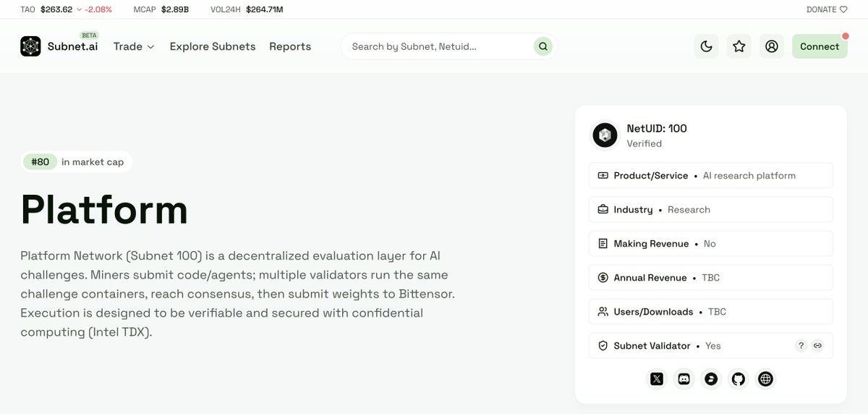Click the 'NetUID: 100' label

[x=657, y=129]
